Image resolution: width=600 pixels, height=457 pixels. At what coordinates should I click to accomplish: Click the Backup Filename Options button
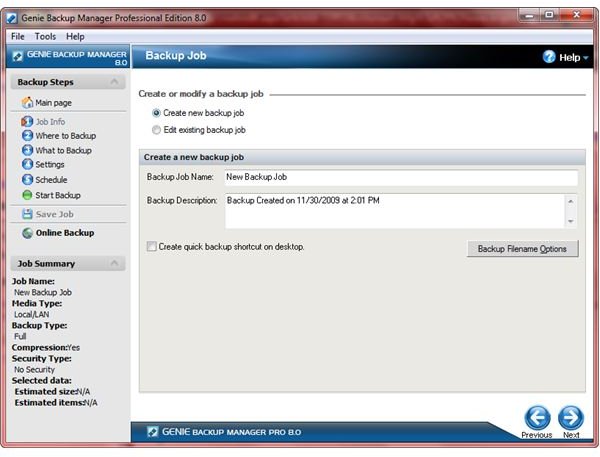(522, 249)
